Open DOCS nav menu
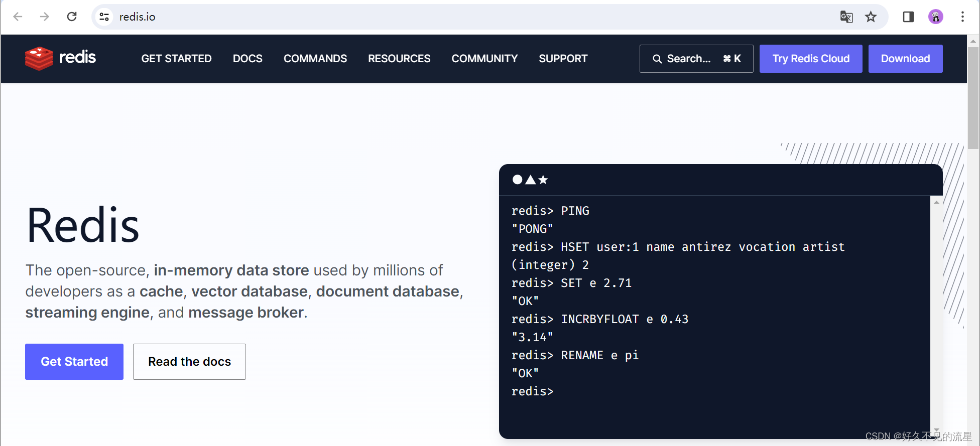980x446 pixels. tap(248, 59)
